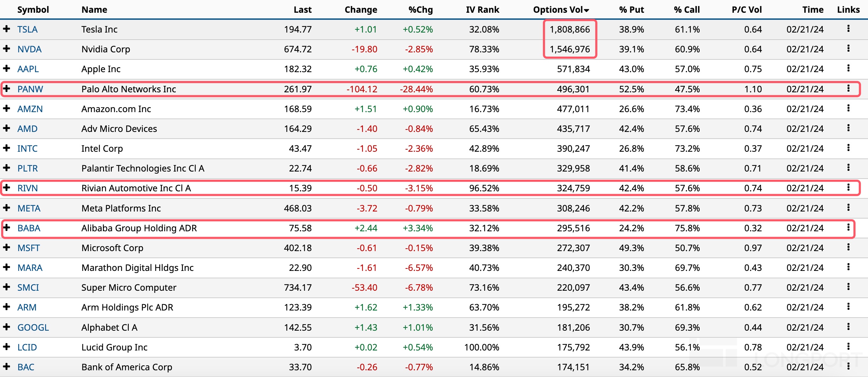Sort by the %Chg column header

click(420, 10)
